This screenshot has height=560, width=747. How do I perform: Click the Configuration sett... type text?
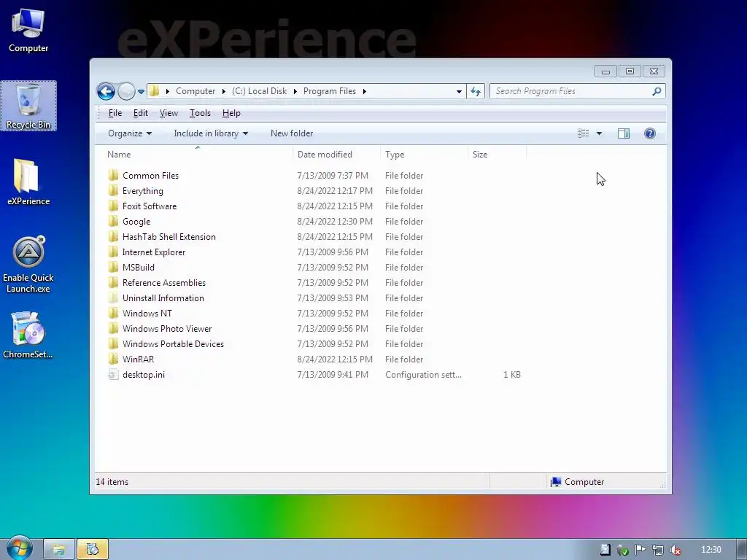(423, 374)
